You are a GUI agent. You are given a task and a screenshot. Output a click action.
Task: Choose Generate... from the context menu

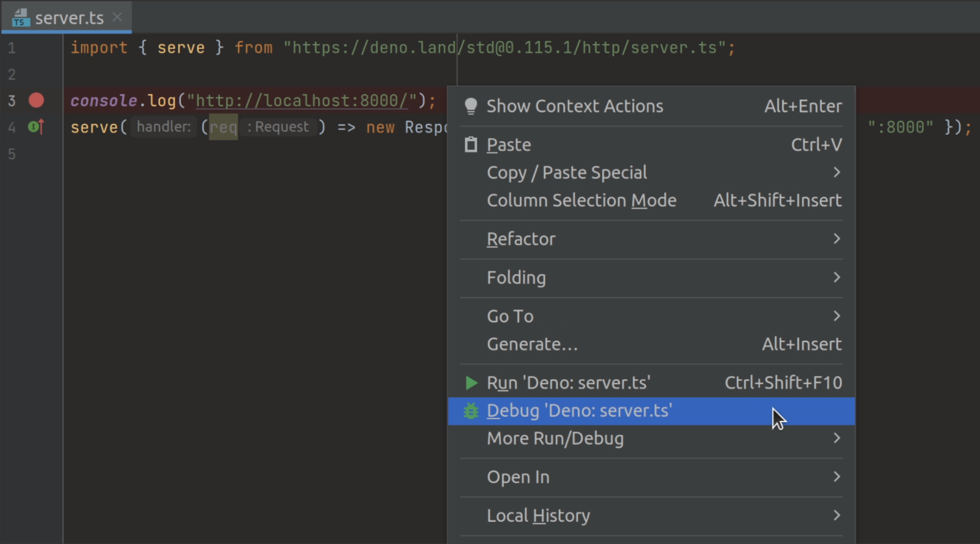532,344
